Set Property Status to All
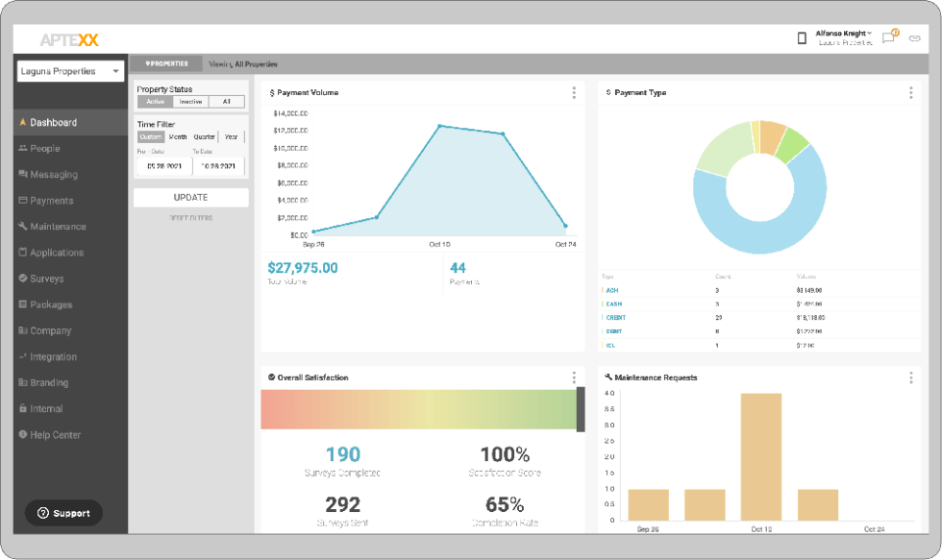The image size is (942, 560). tap(226, 101)
